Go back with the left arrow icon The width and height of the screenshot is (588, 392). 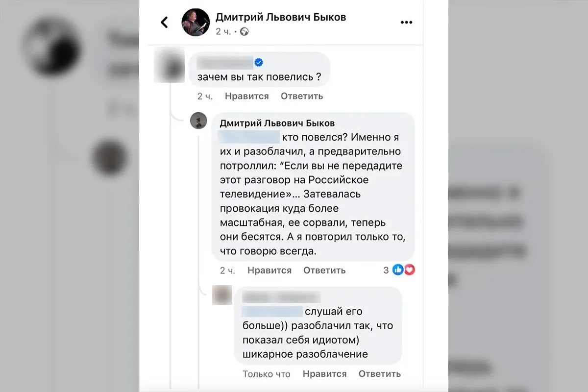[165, 22]
